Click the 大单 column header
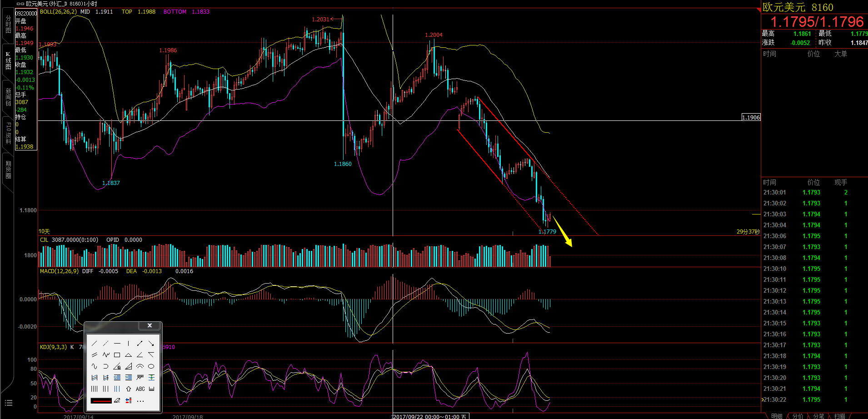Viewport: 868px width, 419px height. click(x=841, y=54)
